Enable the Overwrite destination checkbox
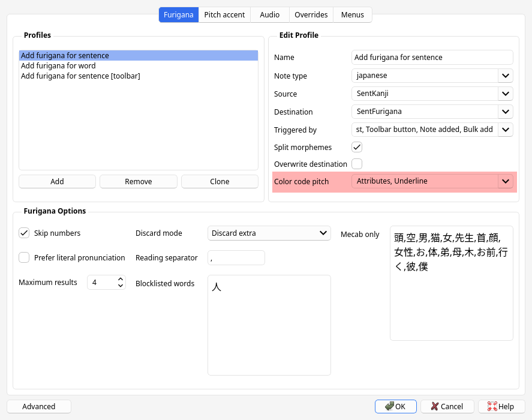The width and height of the screenshot is (532, 420). [x=357, y=164]
